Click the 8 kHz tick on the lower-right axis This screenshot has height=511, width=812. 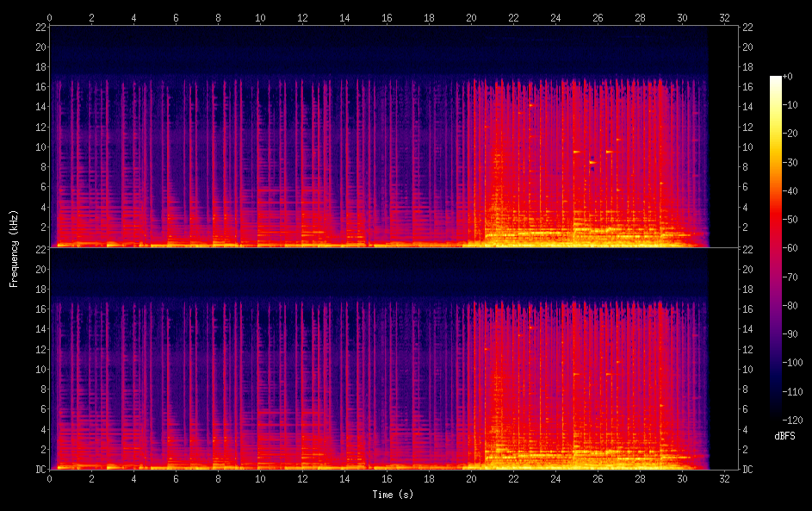[x=749, y=389]
